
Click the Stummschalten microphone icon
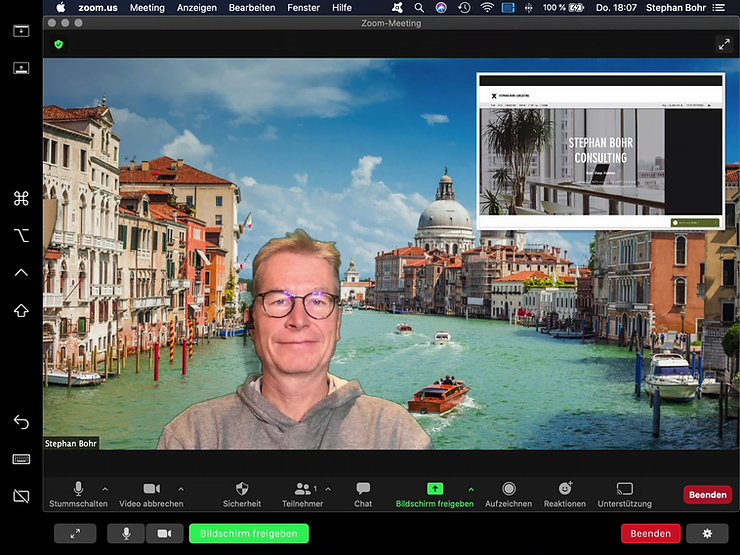point(78,488)
